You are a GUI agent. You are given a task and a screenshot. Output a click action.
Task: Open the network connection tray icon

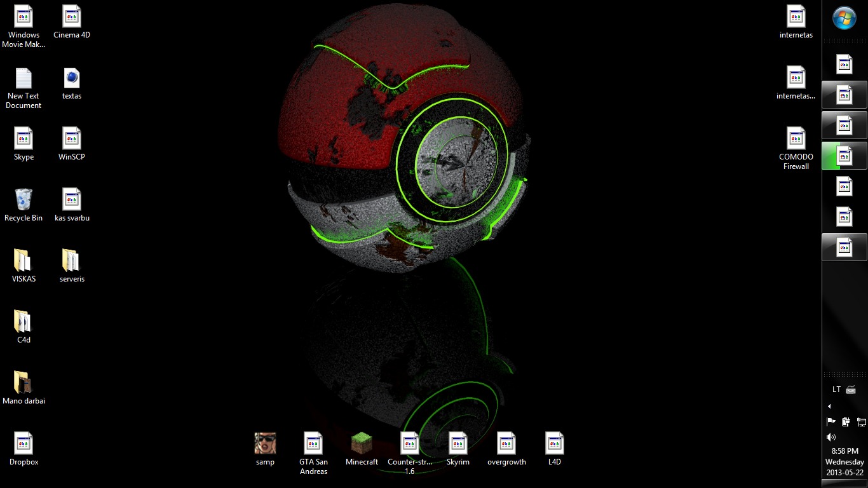(862, 421)
